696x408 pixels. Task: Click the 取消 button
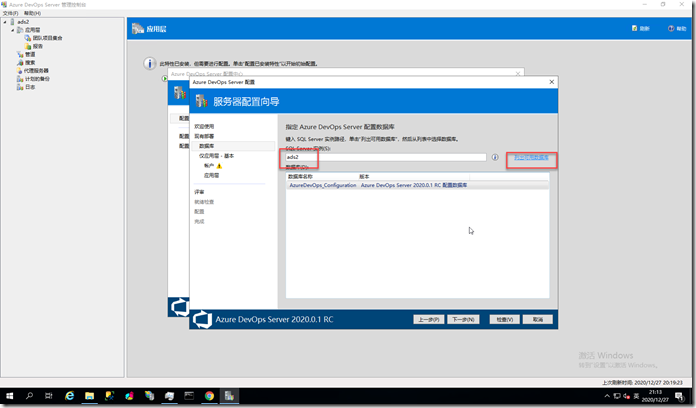click(x=538, y=319)
